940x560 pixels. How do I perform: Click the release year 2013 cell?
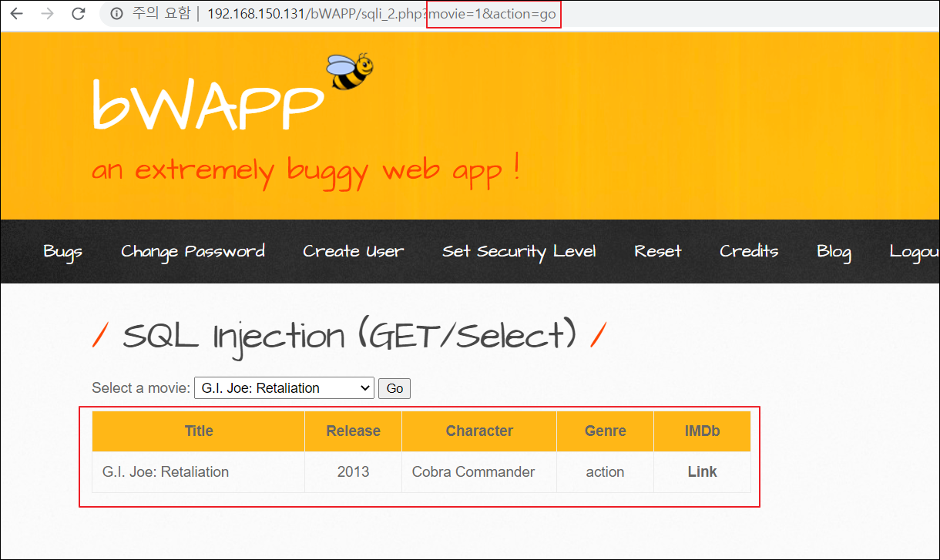(x=353, y=472)
